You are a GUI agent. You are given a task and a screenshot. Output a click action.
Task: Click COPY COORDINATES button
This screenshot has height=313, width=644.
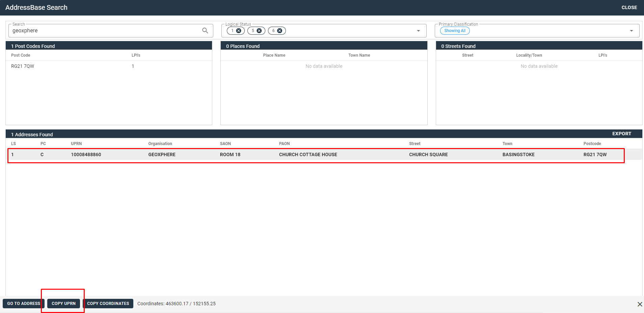108,304
